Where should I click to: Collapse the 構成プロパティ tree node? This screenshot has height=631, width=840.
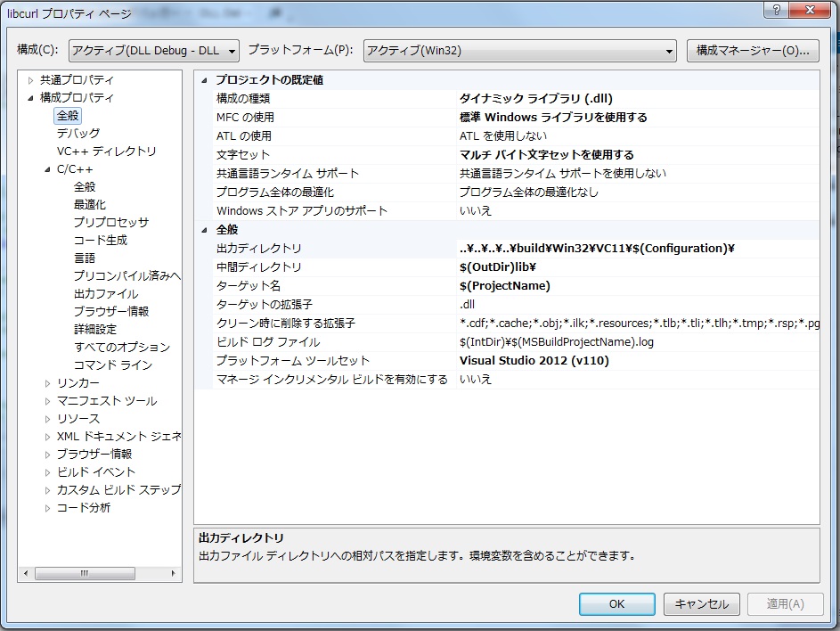coord(31,98)
